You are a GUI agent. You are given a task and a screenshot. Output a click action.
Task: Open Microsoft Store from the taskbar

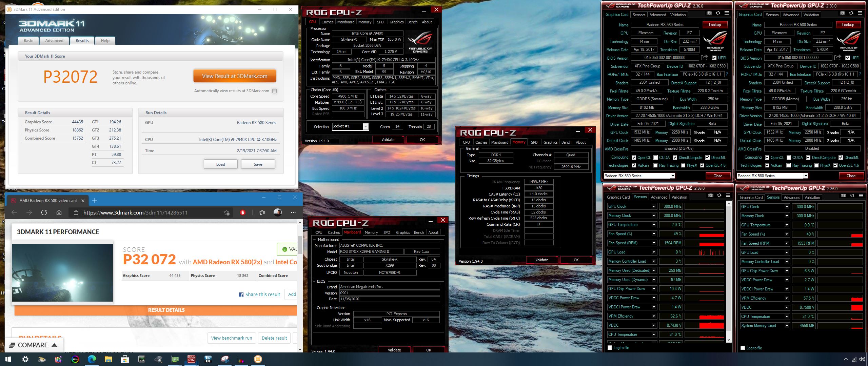[x=125, y=359]
